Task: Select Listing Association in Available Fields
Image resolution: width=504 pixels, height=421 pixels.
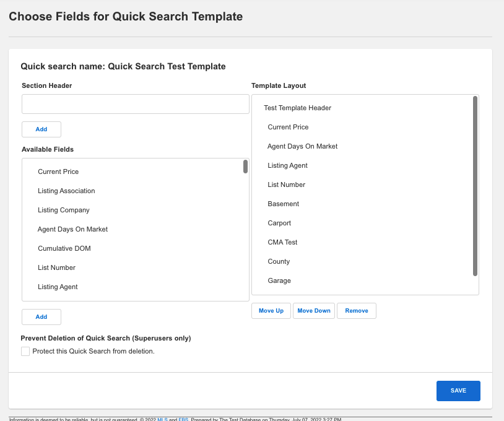Action: (x=66, y=191)
